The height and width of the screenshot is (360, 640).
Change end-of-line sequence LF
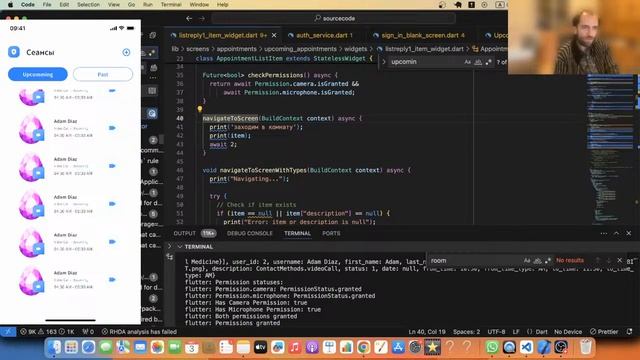pyautogui.click(x=516, y=332)
